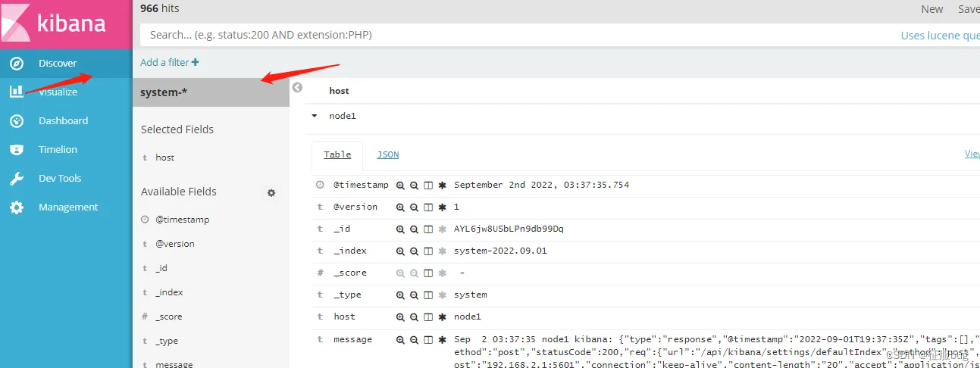Go to Dev Tools in the sidebar
The image size is (980, 368).
coord(60,178)
